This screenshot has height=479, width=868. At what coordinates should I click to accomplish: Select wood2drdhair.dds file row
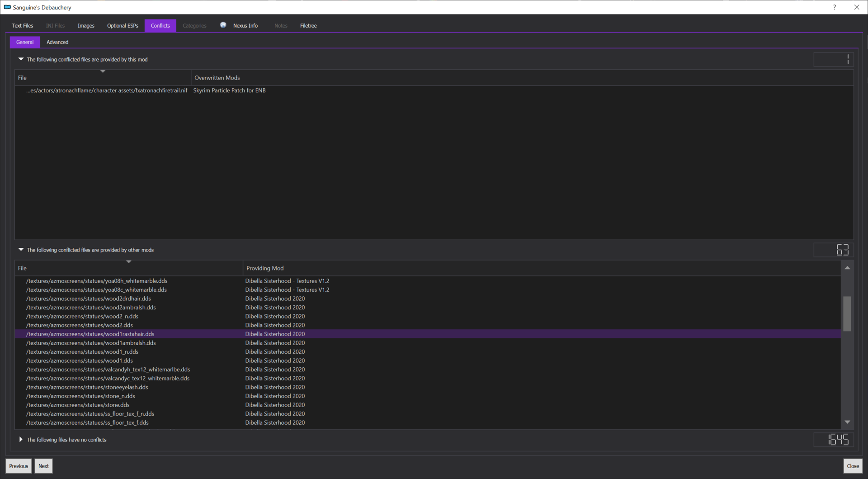click(x=428, y=299)
